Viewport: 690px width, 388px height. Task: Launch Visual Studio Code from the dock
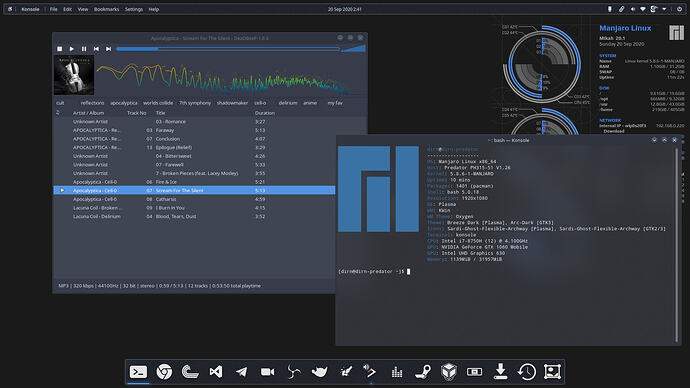point(216,372)
